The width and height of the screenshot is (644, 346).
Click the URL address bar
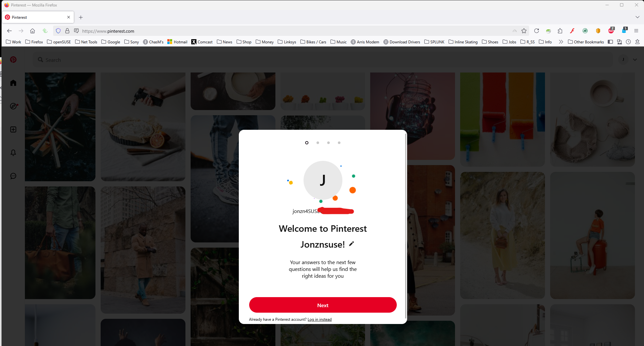tap(291, 31)
